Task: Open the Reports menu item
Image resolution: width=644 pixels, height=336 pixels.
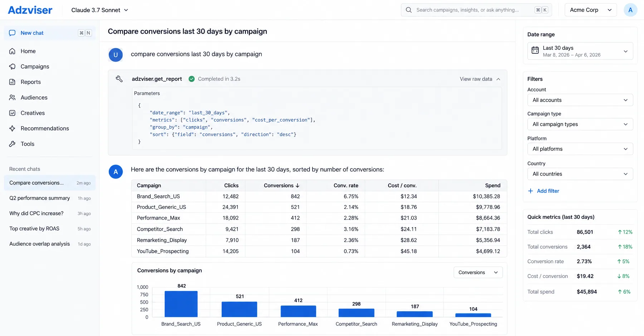Action: [50, 82]
